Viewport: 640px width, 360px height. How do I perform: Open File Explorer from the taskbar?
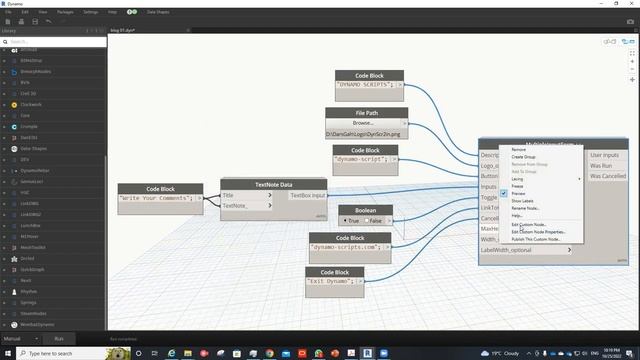pos(188,353)
